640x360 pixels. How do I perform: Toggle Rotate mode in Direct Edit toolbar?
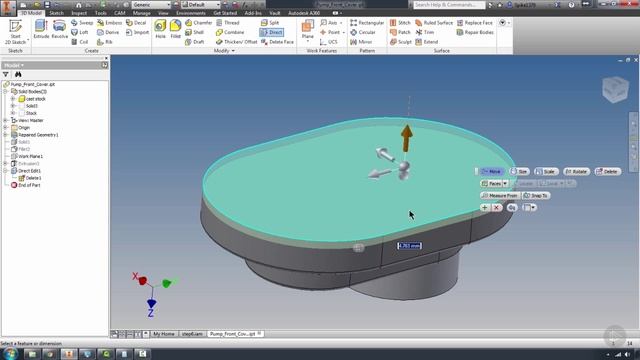click(576, 171)
